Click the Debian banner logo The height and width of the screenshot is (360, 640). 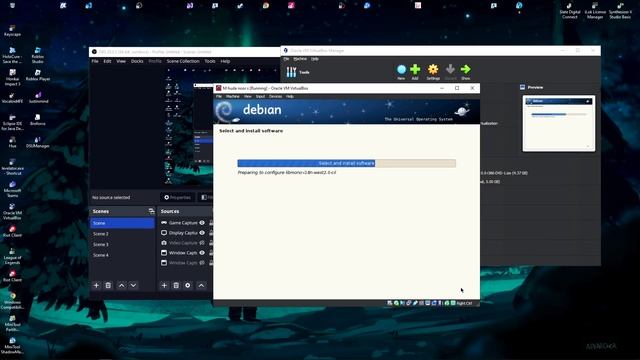click(248, 111)
